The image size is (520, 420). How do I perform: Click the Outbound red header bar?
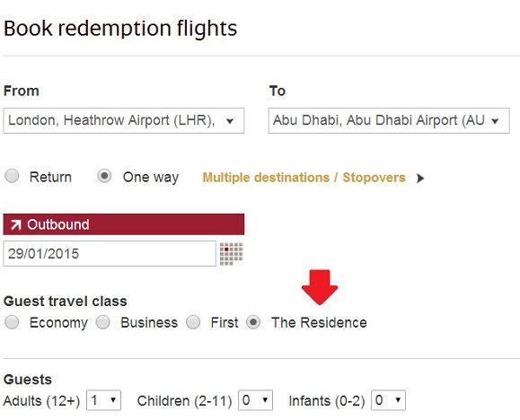(x=124, y=224)
